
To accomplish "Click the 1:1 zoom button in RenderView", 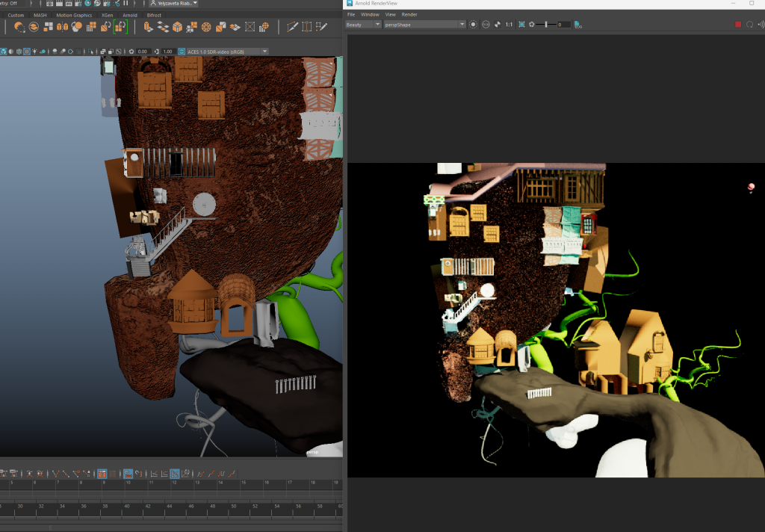I will (x=509, y=25).
